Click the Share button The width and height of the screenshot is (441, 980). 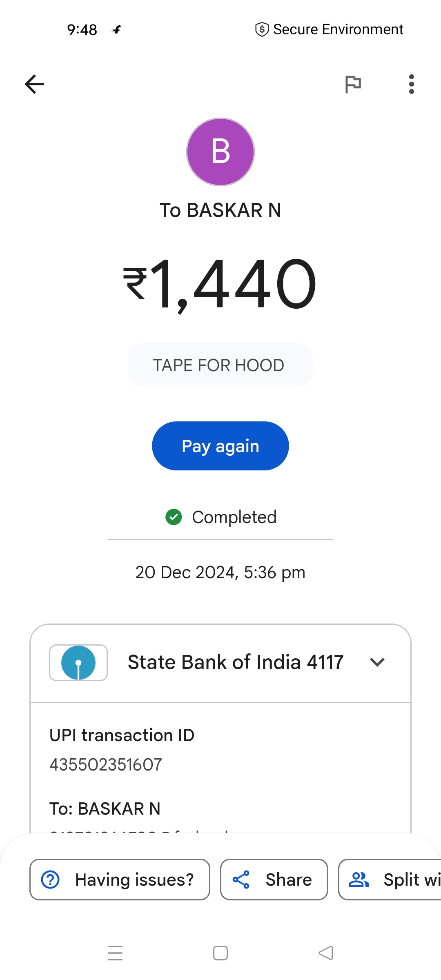coord(274,880)
